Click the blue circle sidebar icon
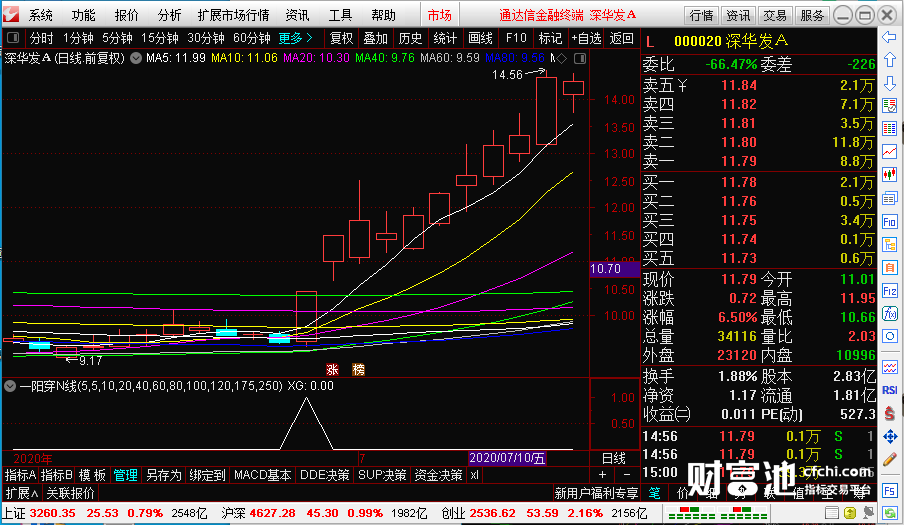The height and width of the screenshot is (525, 904). click(x=889, y=337)
